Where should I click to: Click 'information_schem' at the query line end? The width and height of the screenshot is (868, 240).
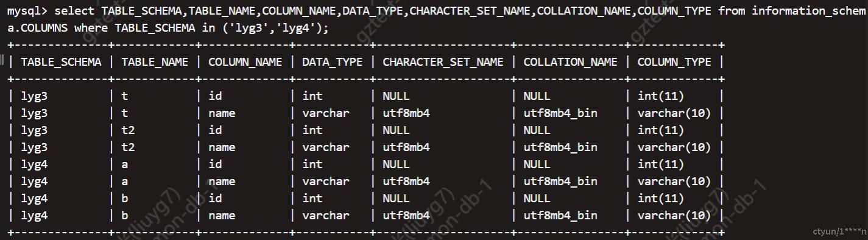[808, 11]
